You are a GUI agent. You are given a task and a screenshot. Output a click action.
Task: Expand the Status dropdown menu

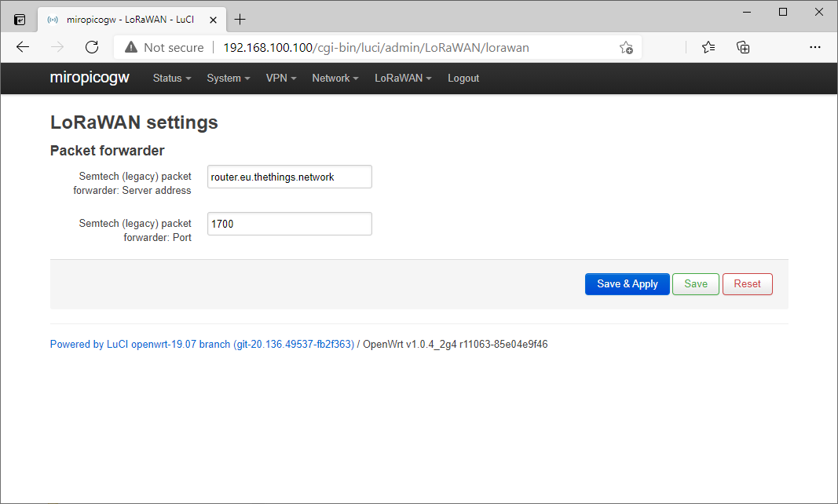tap(172, 79)
